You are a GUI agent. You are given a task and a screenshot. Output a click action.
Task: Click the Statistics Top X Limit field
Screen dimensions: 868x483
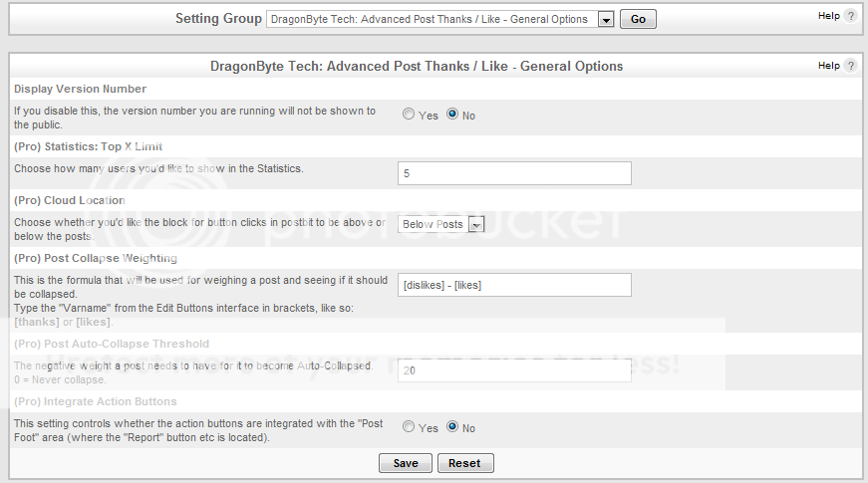pos(514,173)
